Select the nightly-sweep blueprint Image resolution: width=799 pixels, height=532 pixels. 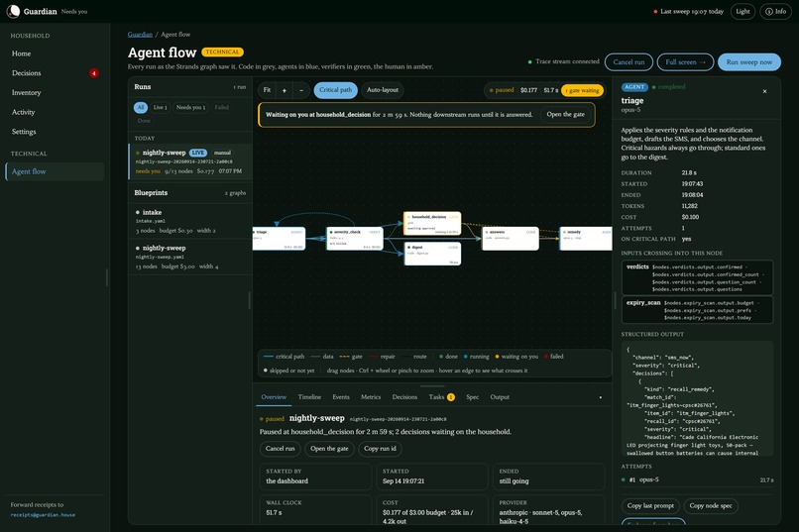coord(190,258)
